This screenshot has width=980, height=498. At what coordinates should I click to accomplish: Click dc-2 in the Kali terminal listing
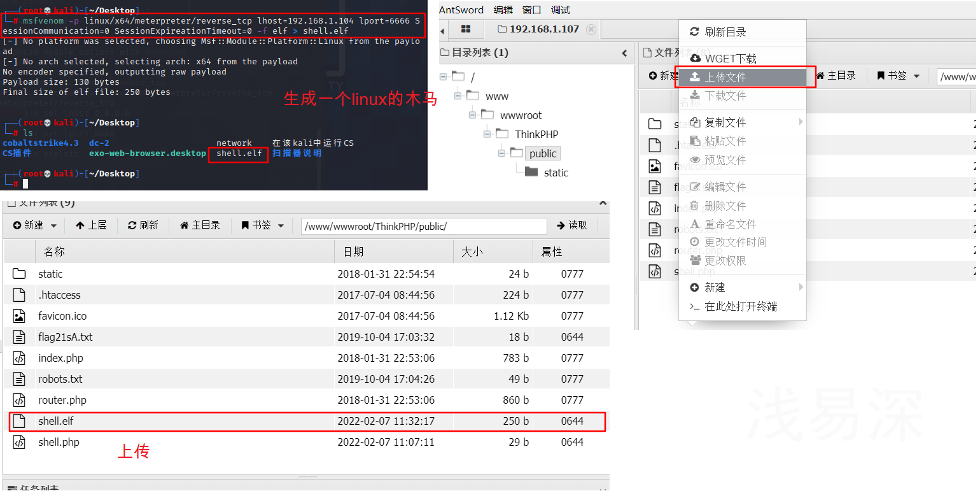(x=99, y=143)
